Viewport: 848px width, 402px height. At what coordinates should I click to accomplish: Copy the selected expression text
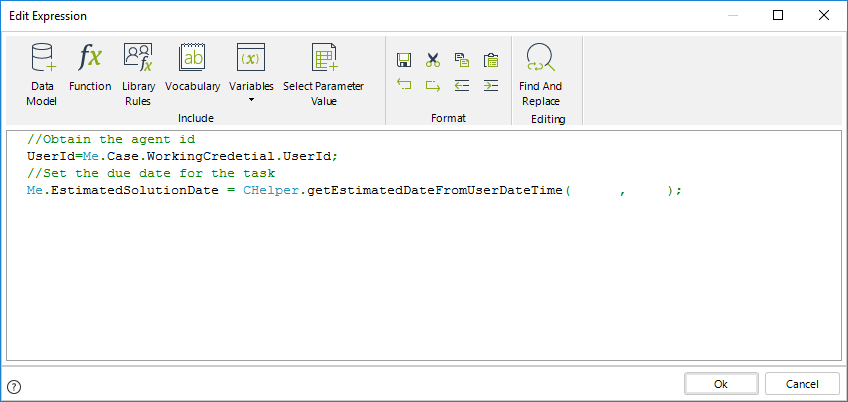click(461, 60)
